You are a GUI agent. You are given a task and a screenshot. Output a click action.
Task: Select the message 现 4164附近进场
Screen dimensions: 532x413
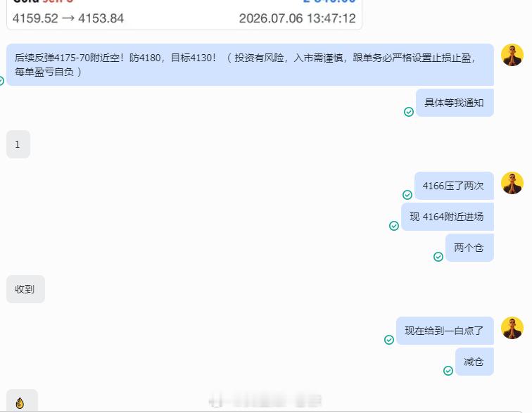(x=447, y=217)
